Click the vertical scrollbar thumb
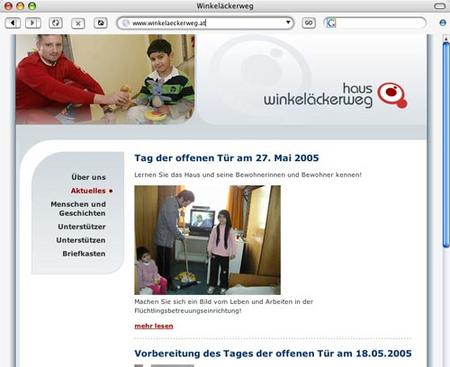 pos(446,145)
